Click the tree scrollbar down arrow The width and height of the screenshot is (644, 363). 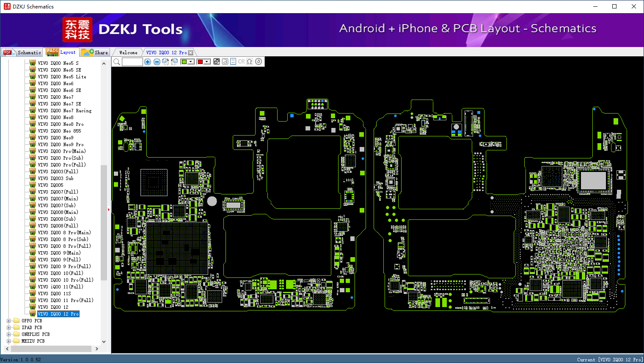(104, 341)
